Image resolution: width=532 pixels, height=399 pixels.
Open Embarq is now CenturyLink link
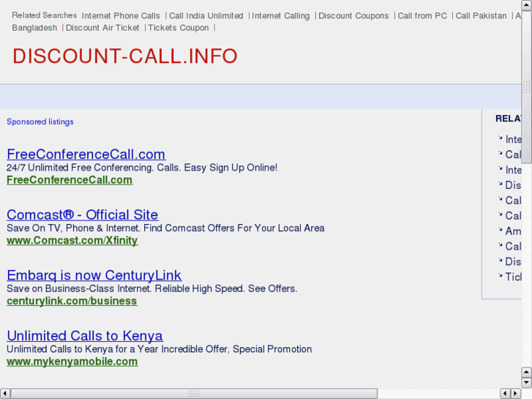(94, 275)
